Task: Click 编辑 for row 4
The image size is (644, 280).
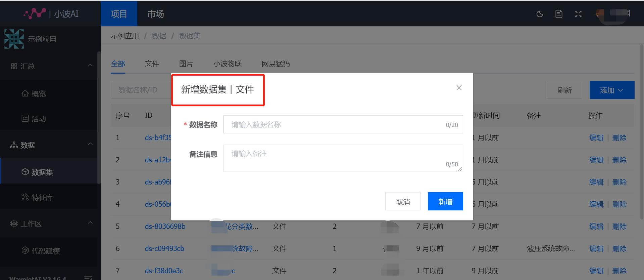Action: [596, 204]
